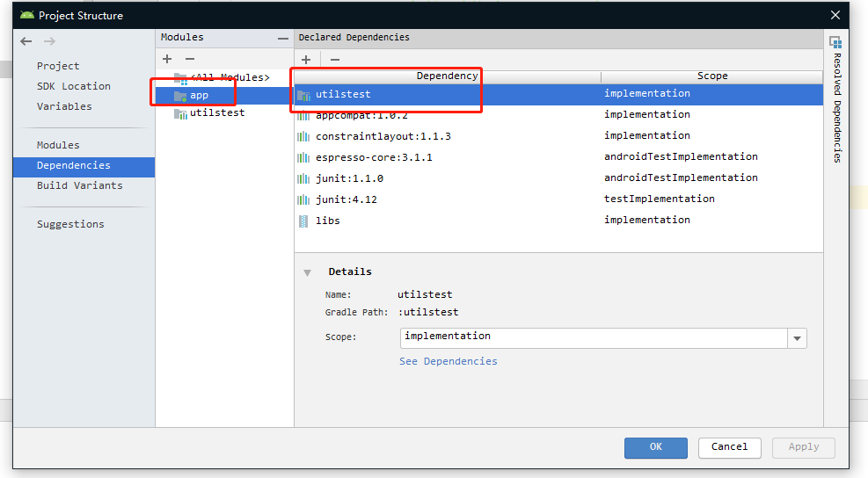
Task: Click the libs jar icon
Action: [303, 221]
